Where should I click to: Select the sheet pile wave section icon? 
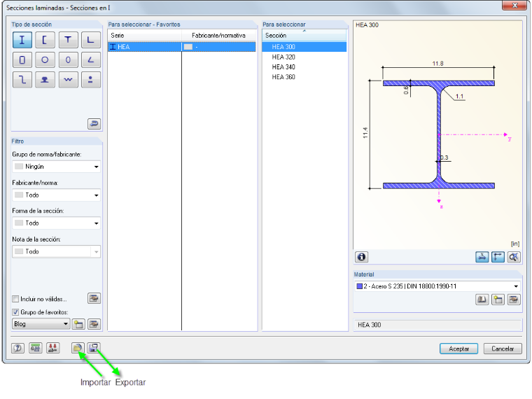click(68, 80)
